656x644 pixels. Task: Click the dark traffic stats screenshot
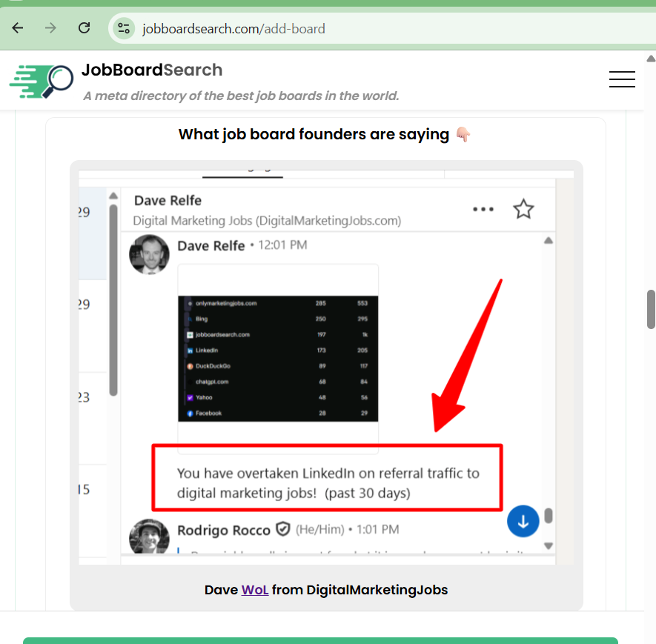point(278,359)
